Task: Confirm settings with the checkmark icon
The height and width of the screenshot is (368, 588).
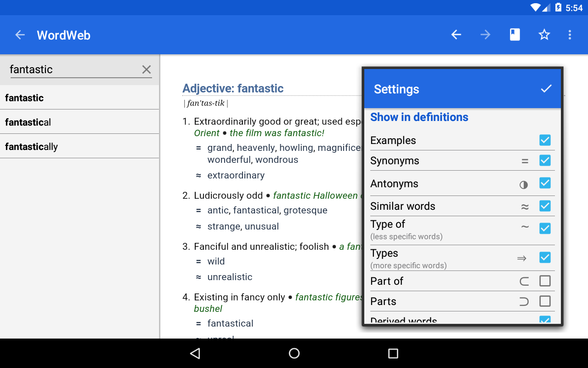Action: [546, 88]
